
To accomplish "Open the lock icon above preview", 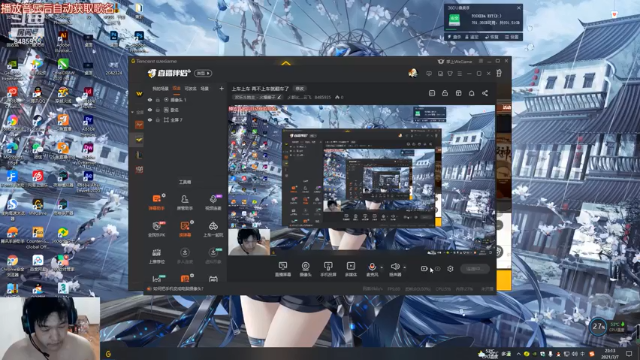I will 445,93.
